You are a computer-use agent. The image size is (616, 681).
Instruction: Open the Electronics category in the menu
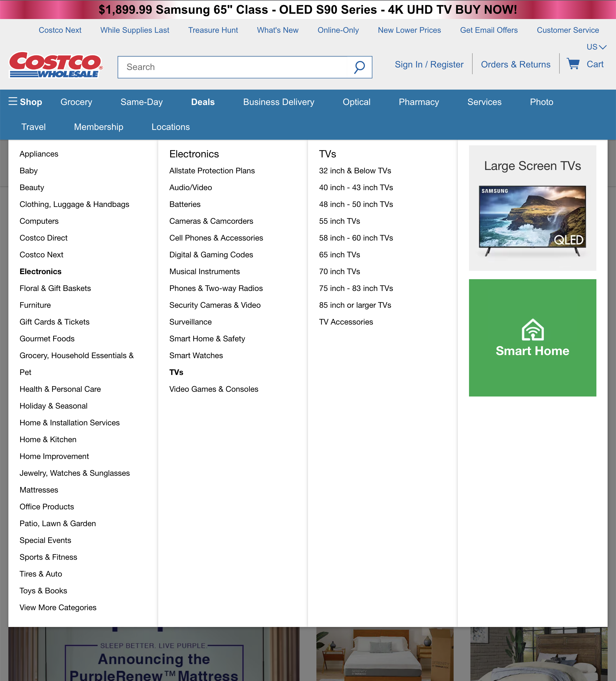[40, 271]
